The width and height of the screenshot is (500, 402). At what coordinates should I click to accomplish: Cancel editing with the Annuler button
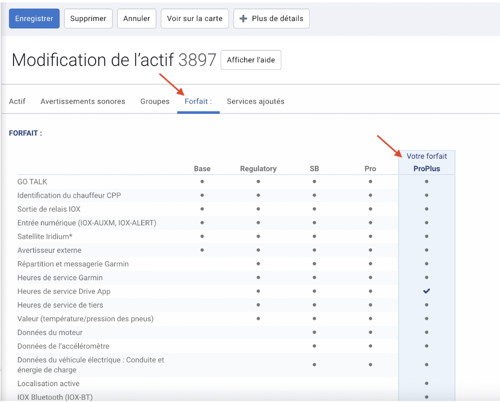136,19
